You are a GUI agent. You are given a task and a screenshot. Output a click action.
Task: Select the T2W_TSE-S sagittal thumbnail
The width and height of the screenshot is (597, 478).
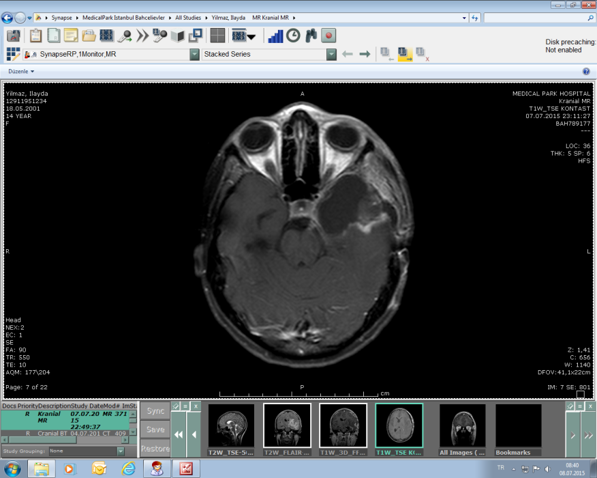231,426
